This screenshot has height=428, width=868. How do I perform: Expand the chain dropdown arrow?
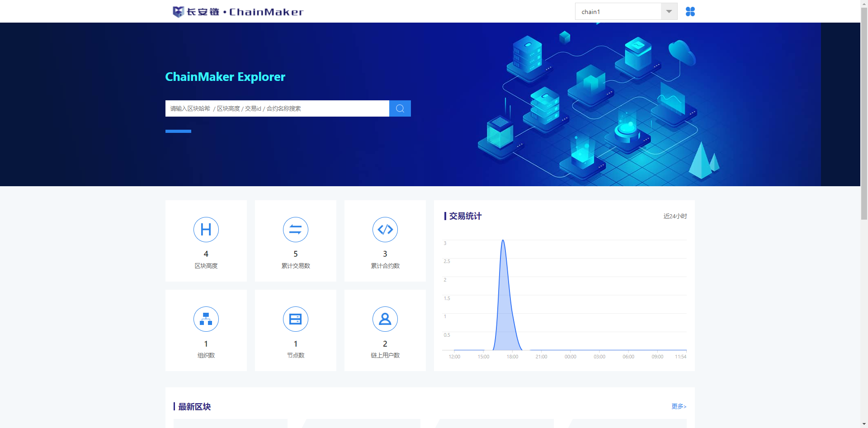(669, 11)
